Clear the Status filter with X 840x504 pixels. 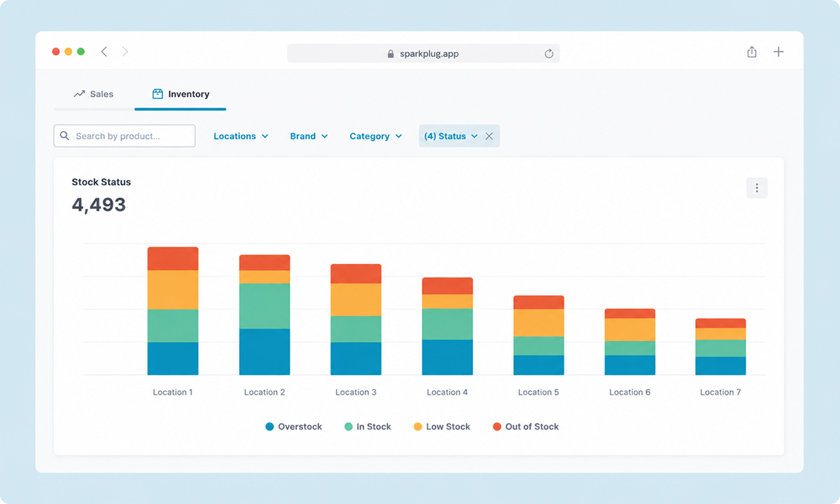(x=489, y=136)
